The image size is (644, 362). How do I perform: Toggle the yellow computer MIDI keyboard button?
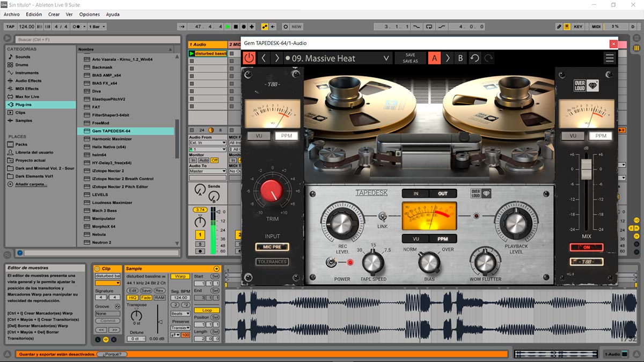(567, 26)
